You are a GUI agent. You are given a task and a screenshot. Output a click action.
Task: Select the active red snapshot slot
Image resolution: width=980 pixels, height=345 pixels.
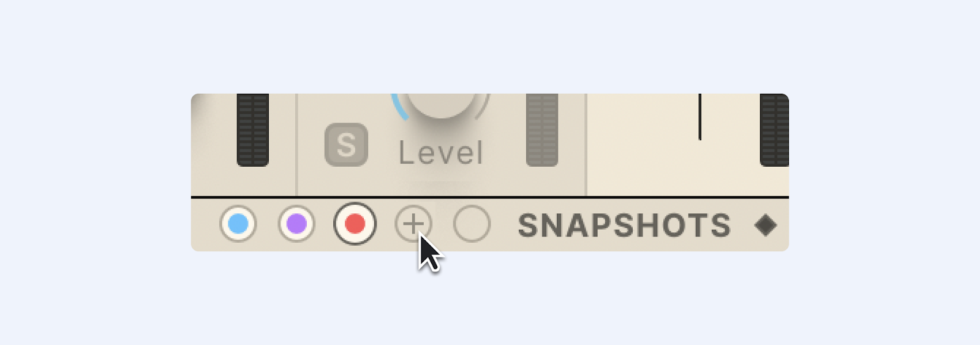tap(355, 224)
